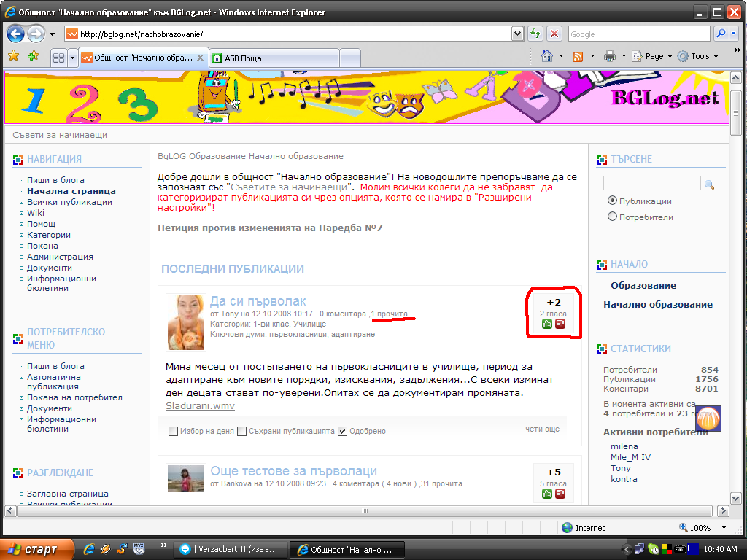Open the Home page icon in toolbar
This screenshot has height=560, width=747.
point(547,56)
